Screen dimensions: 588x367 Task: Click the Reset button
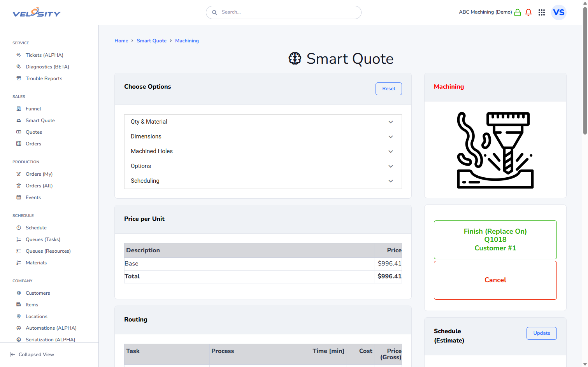(389, 89)
